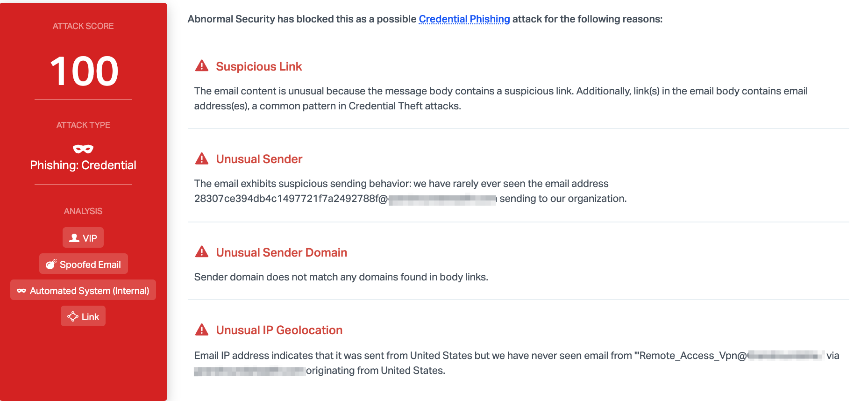Select the Link analysis tag
868x401 pixels.
[83, 316]
